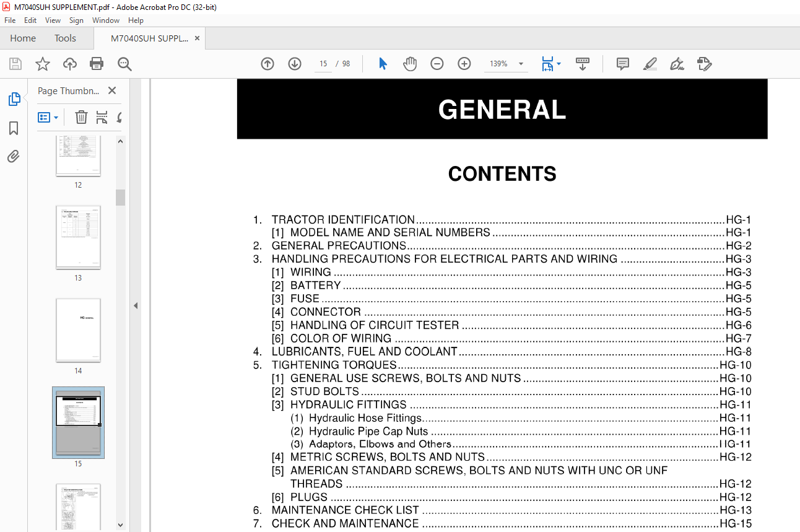Open thumbnails options dropdown menu
Viewport: 800px width, 532px height.
click(48, 117)
